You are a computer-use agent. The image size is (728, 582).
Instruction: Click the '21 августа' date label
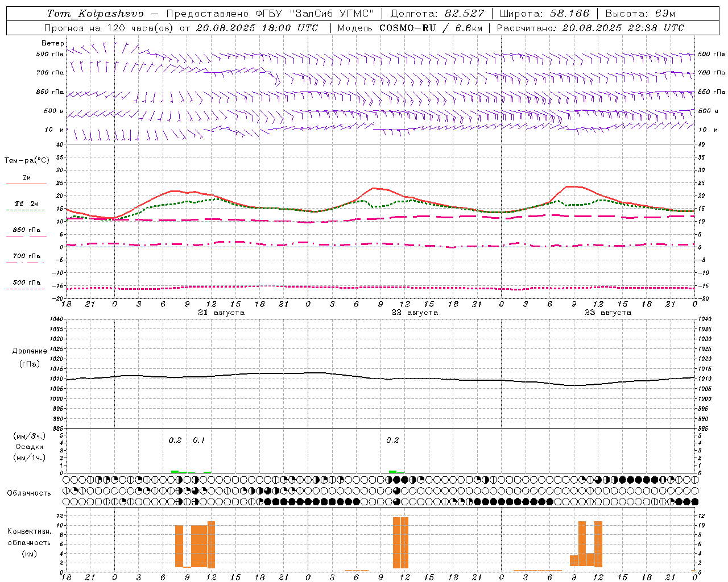[x=221, y=313]
